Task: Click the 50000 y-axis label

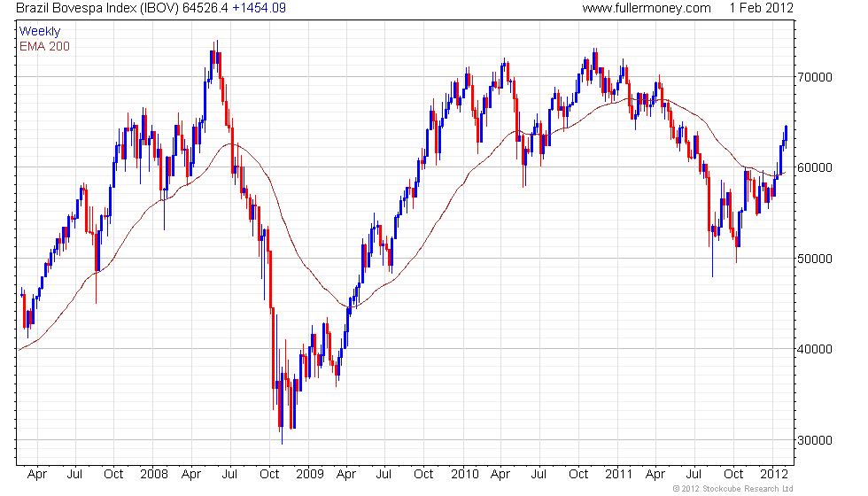Action: tap(815, 259)
